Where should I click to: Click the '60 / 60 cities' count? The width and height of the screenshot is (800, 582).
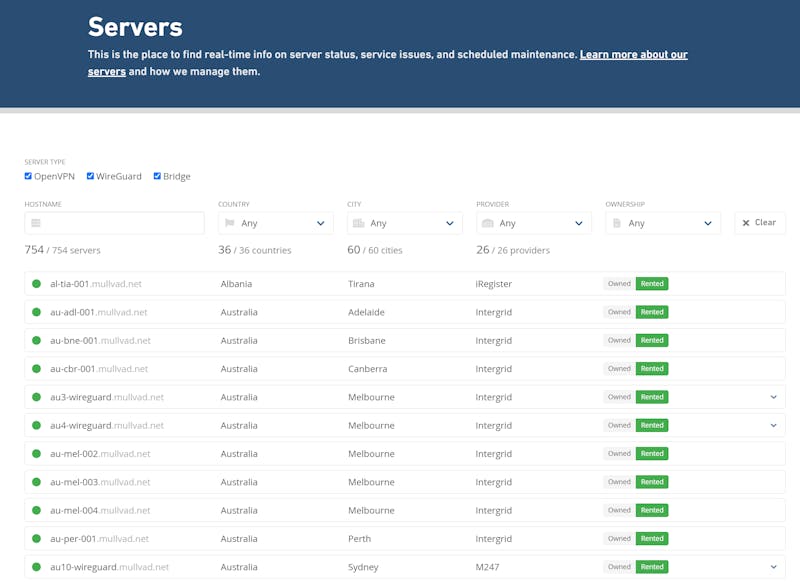[374, 250]
